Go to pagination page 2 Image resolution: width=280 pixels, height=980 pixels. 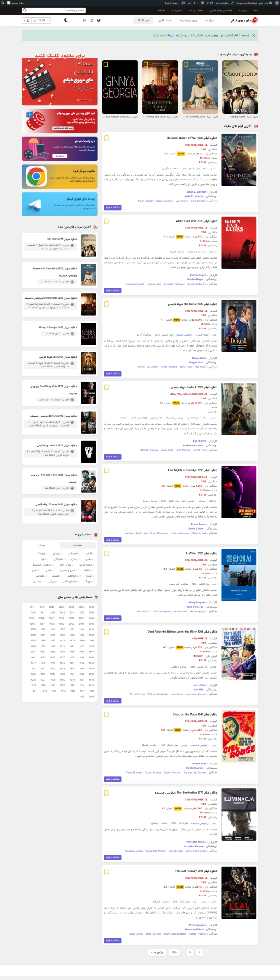pos(199,952)
